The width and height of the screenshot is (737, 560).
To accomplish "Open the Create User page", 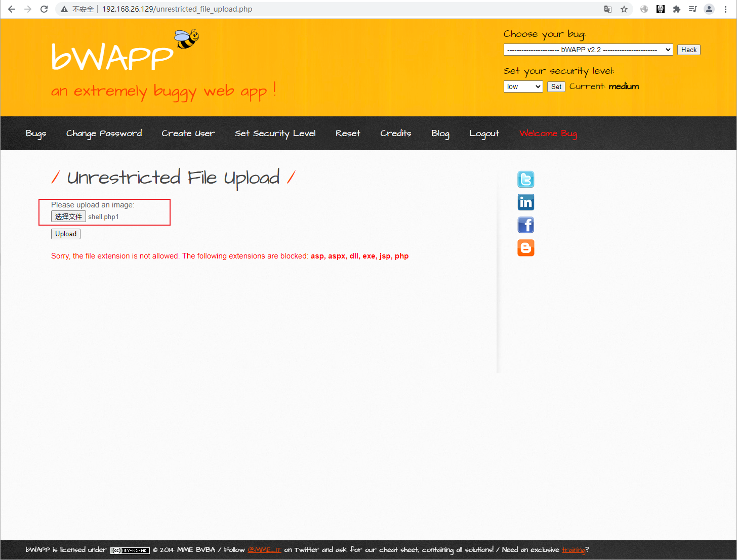I will coord(188,134).
